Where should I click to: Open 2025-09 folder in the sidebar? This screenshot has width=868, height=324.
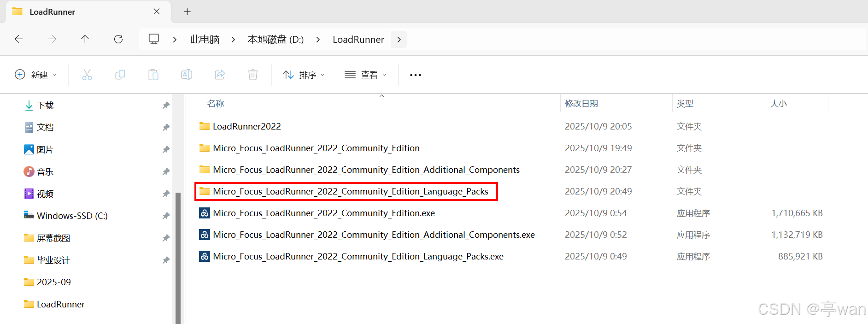click(x=47, y=282)
